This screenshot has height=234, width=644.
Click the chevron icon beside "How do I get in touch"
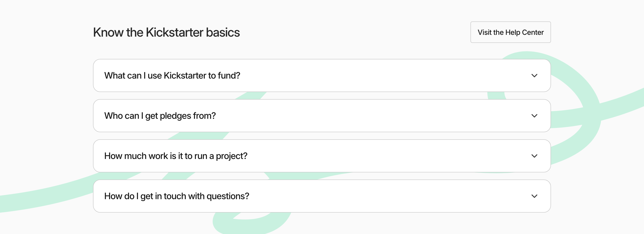click(x=534, y=196)
